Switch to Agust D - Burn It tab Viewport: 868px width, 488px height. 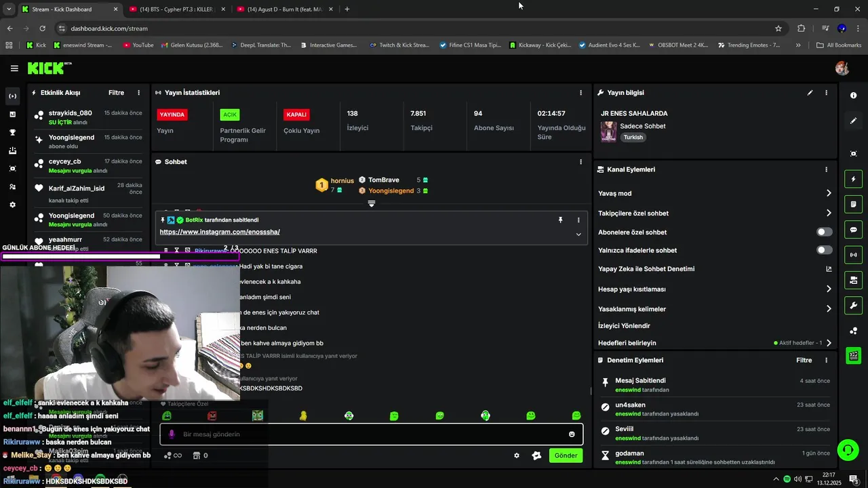pyautogui.click(x=285, y=9)
